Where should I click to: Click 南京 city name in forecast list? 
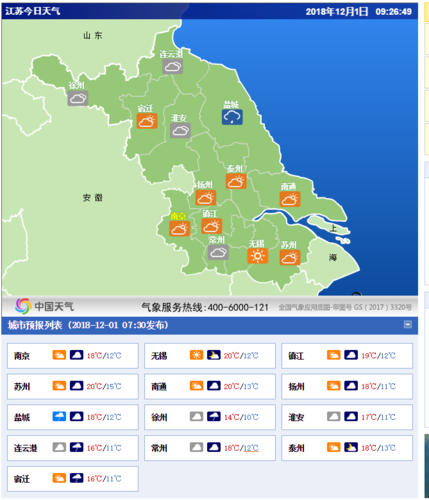tap(22, 356)
